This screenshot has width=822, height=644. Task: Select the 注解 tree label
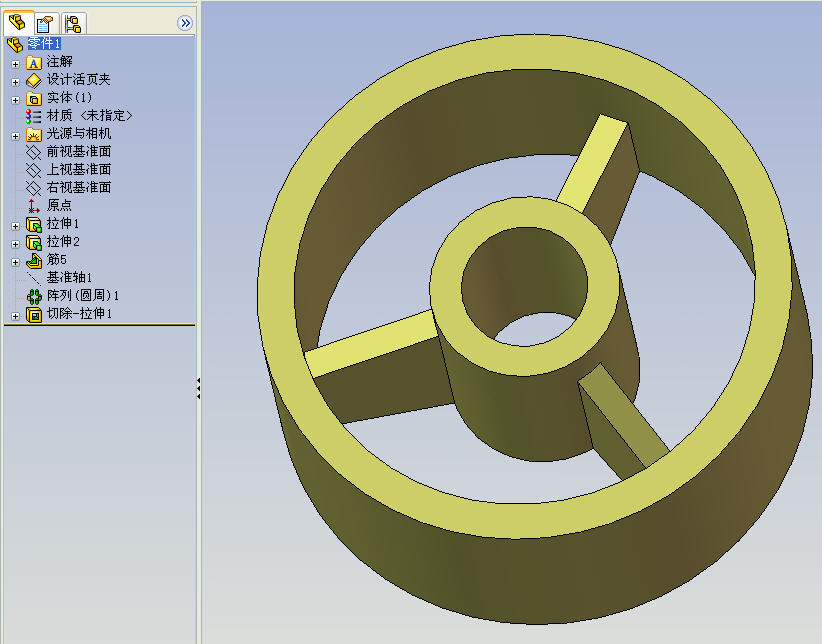tap(59, 62)
